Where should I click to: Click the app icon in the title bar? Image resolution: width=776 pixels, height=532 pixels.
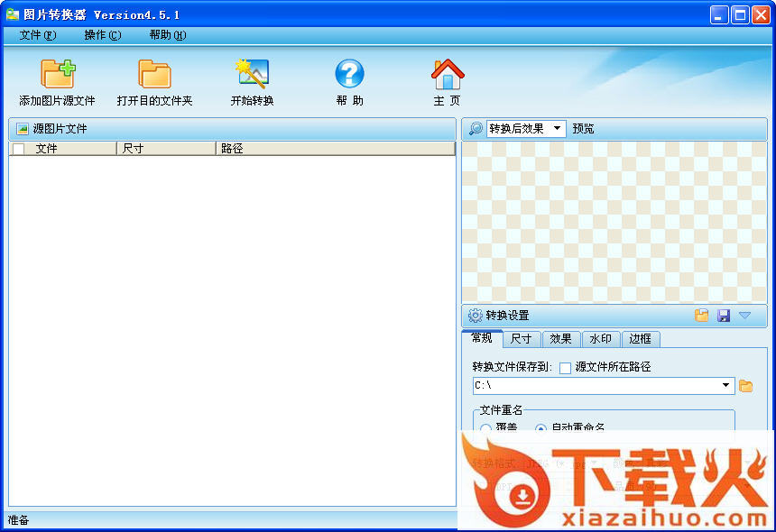[x=13, y=14]
